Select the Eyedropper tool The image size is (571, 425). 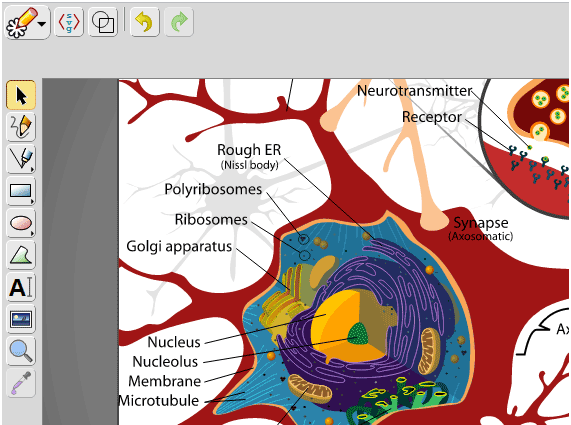click(21, 383)
